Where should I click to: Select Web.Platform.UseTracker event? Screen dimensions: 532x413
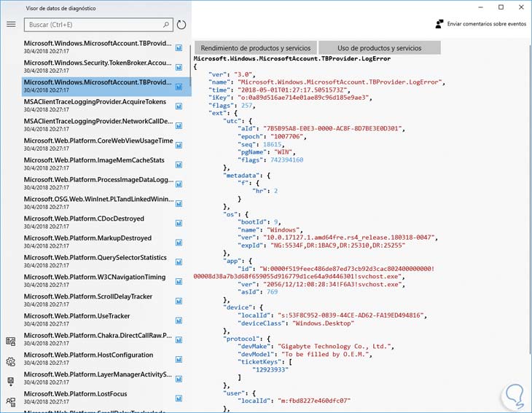(x=106, y=320)
